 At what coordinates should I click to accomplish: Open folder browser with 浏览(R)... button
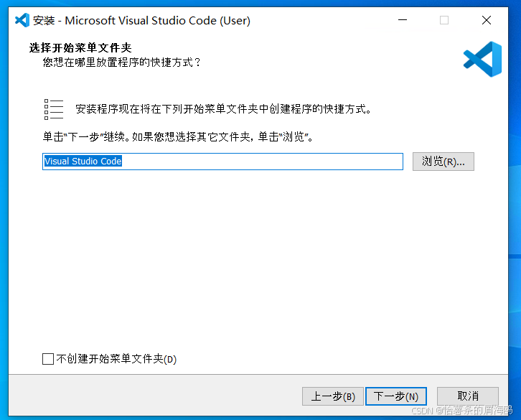coord(443,162)
